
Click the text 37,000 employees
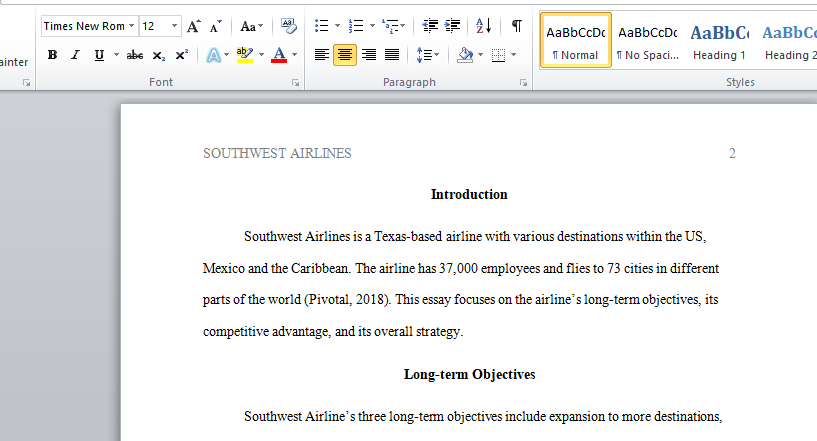pos(490,268)
